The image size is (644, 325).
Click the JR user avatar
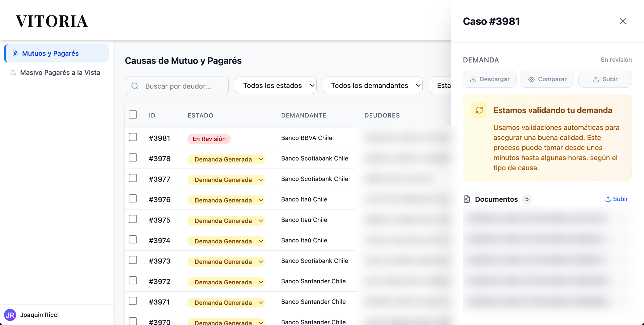(x=10, y=315)
